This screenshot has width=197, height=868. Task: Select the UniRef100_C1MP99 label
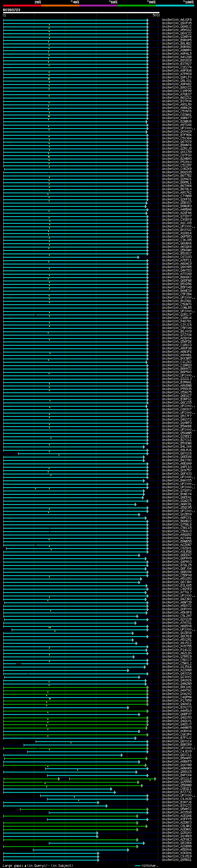click(177, 91)
